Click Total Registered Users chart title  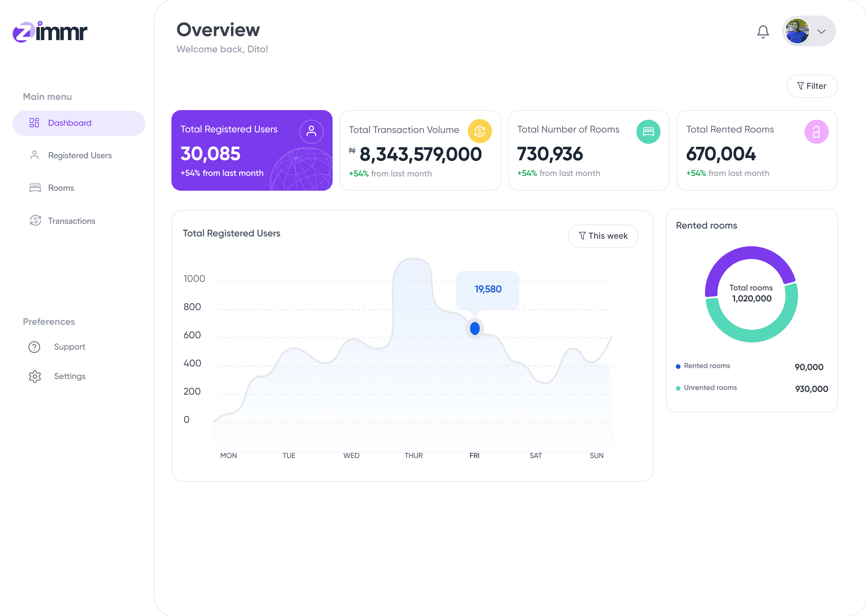[232, 233]
